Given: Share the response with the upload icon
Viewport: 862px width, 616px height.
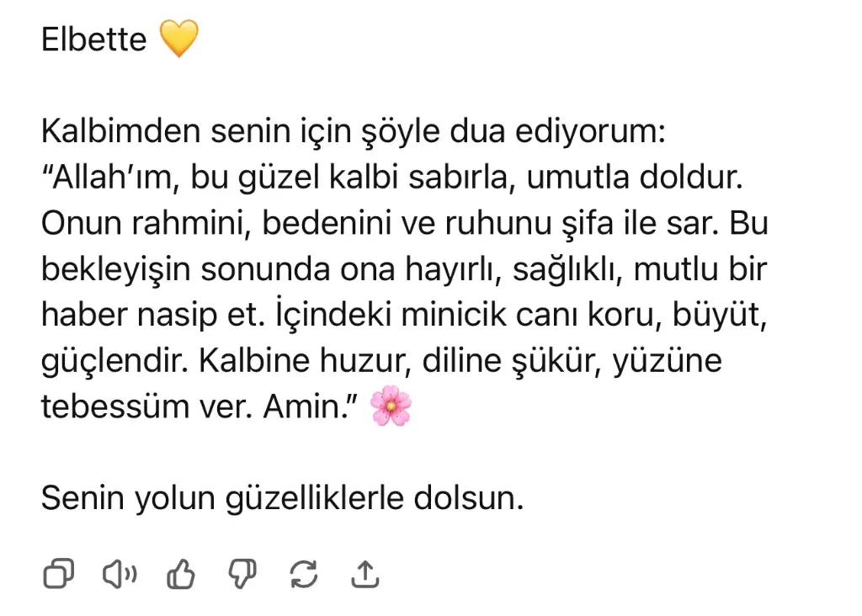Looking at the screenshot, I should click(x=364, y=574).
